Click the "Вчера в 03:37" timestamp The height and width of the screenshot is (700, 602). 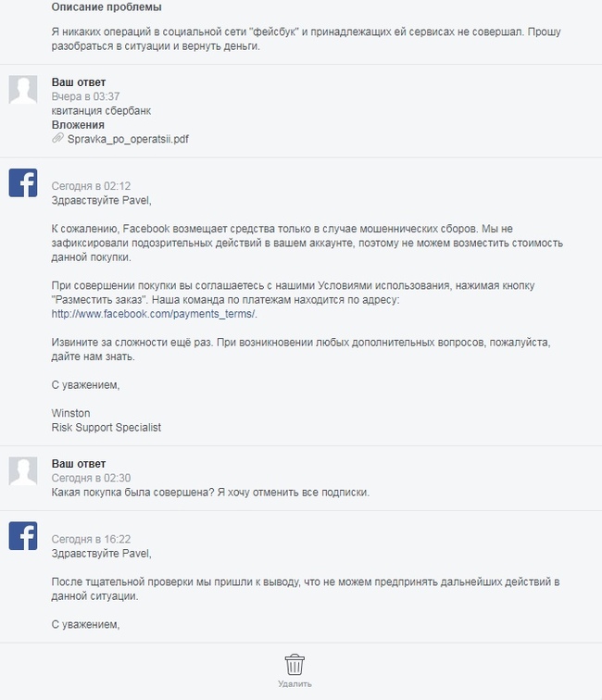click(x=85, y=96)
